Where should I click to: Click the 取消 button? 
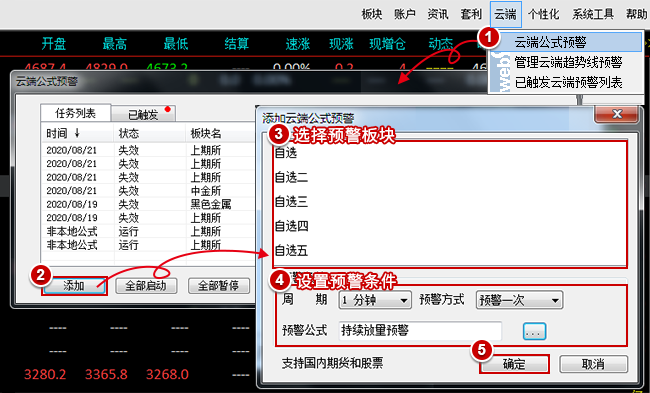594,364
